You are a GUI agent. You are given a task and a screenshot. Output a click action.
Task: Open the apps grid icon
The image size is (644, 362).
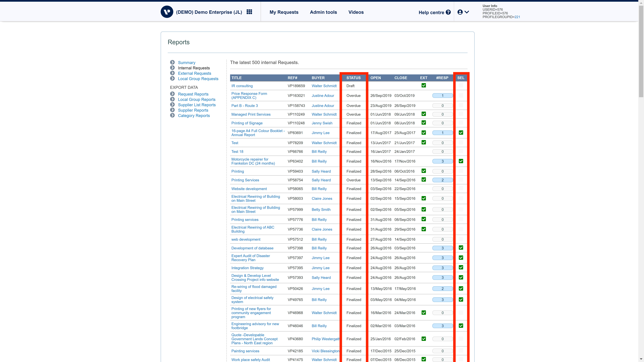(249, 12)
